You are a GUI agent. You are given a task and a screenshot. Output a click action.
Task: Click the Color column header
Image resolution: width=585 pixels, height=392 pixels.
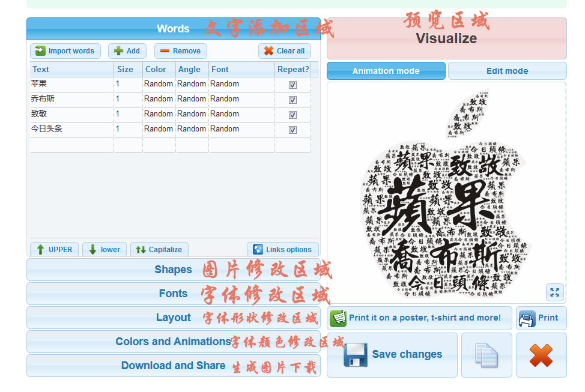(x=159, y=70)
